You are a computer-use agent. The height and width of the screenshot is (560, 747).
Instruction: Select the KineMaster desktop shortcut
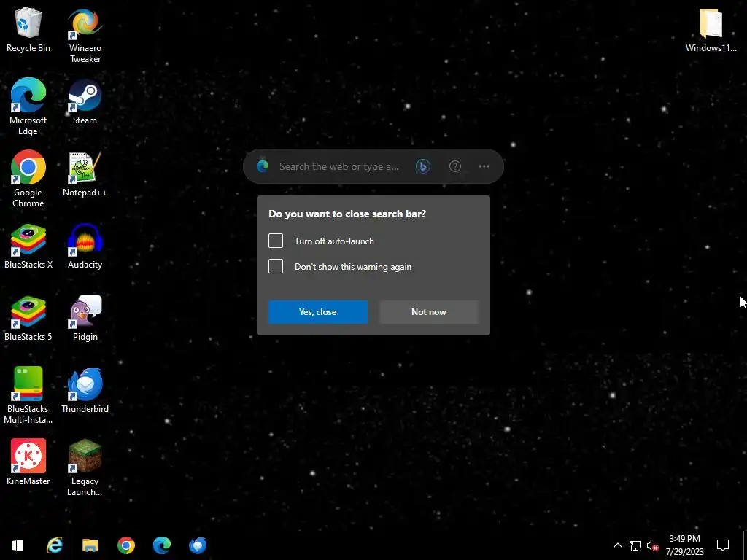pos(28,463)
